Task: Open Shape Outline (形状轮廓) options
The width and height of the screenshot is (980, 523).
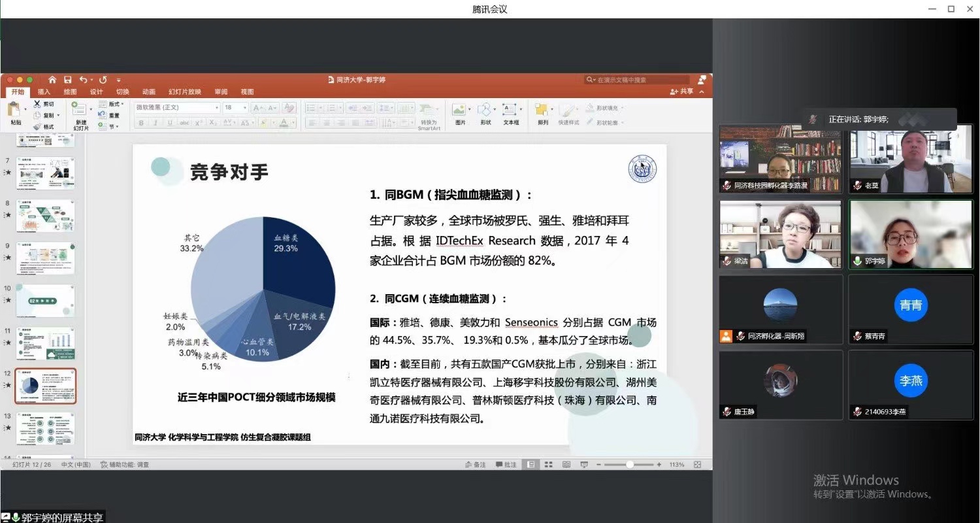Action: [x=604, y=123]
